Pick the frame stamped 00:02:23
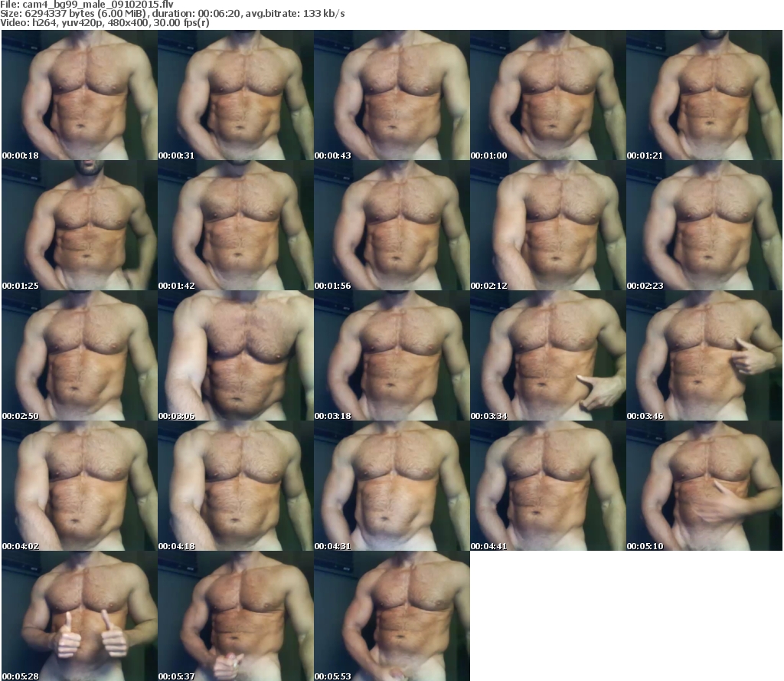This screenshot has height=681, width=784. coord(704,225)
